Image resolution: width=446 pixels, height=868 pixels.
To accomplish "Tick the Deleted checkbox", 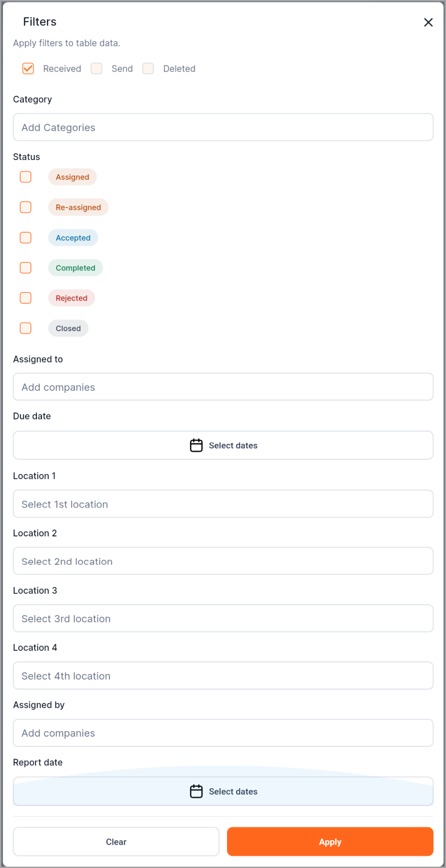I will tap(148, 68).
